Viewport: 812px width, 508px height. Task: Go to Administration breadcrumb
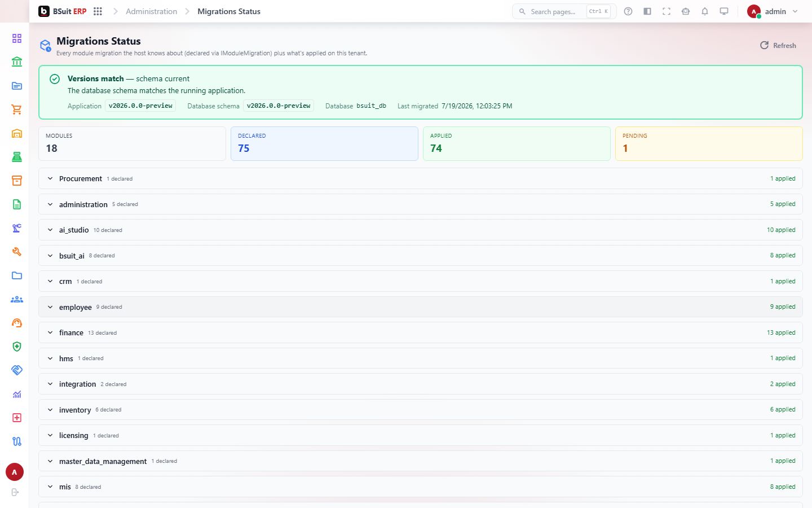[151, 11]
